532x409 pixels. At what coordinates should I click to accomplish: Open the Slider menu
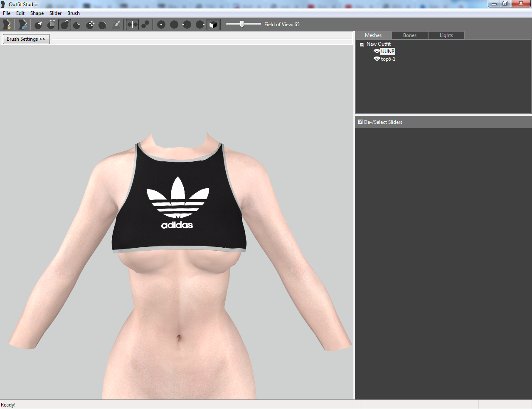tap(55, 13)
